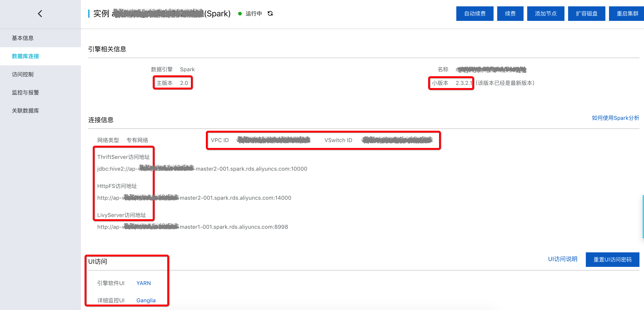This screenshot has width=644, height=310.
Task: Open 访问控制 sidebar item
Action: tap(40, 74)
